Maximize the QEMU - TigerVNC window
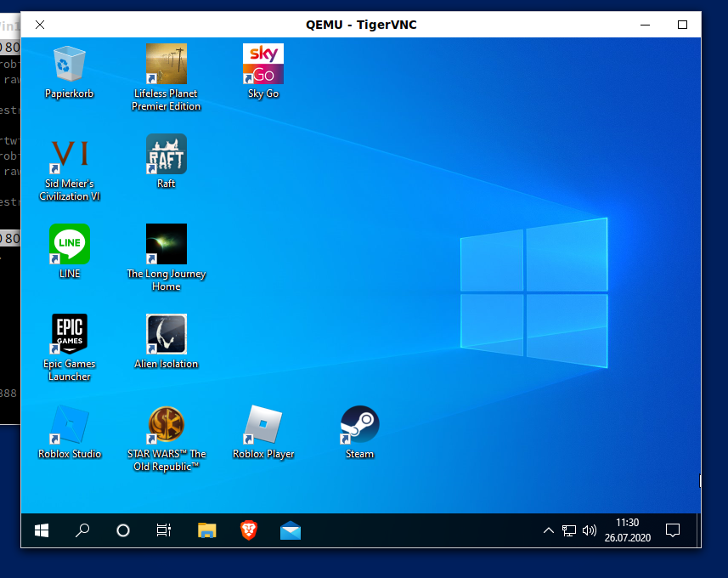The height and width of the screenshot is (578, 728). pos(682,25)
